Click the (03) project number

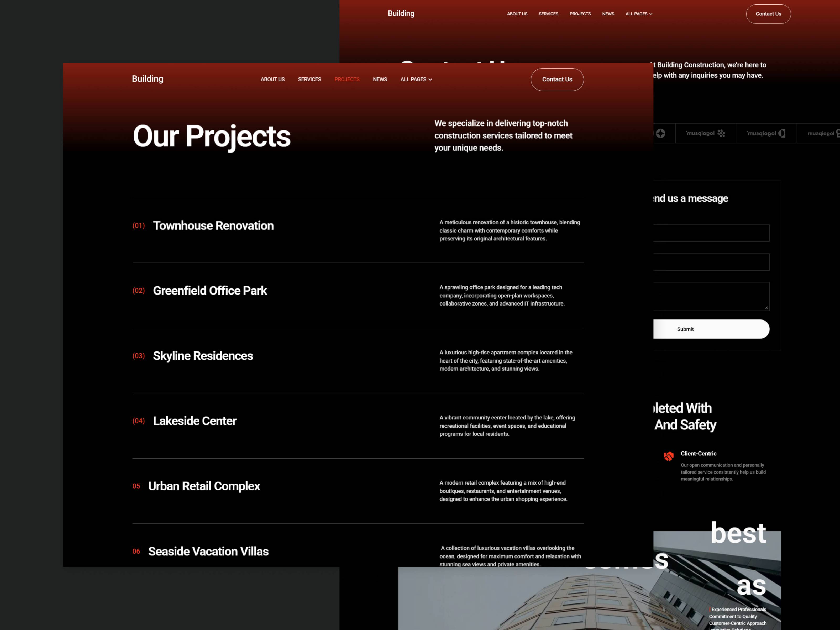click(x=139, y=356)
